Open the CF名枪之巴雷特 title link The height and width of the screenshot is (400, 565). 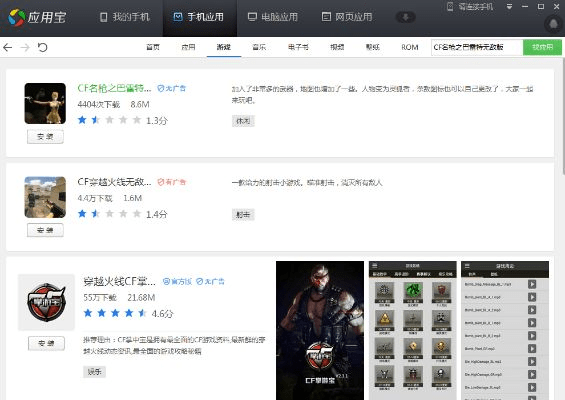tap(114, 88)
